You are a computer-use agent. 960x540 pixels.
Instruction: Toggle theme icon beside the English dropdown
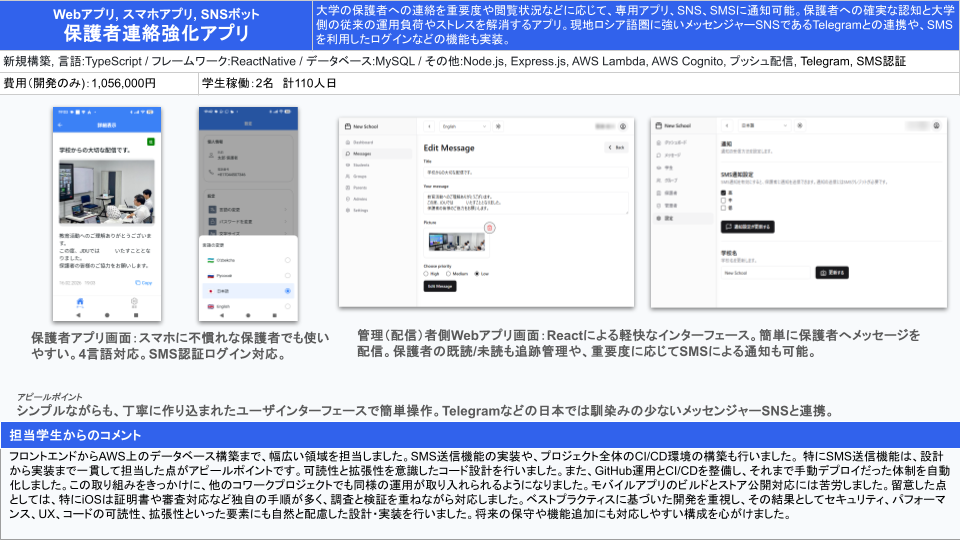point(498,126)
